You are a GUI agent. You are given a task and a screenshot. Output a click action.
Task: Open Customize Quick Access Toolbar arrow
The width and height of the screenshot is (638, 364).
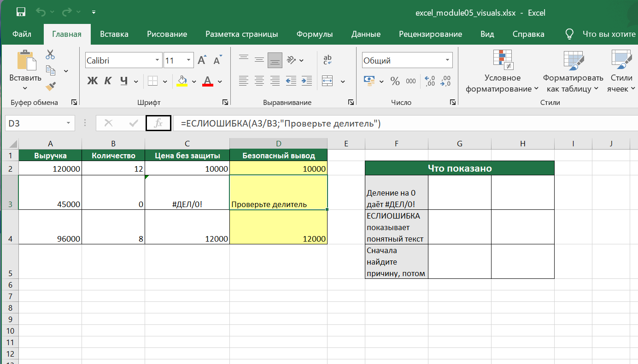click(x=94, y=12)
